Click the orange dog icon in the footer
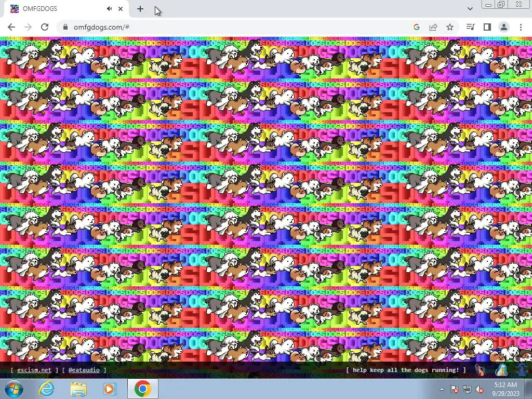The image size is (532, 399). (481, 370)
